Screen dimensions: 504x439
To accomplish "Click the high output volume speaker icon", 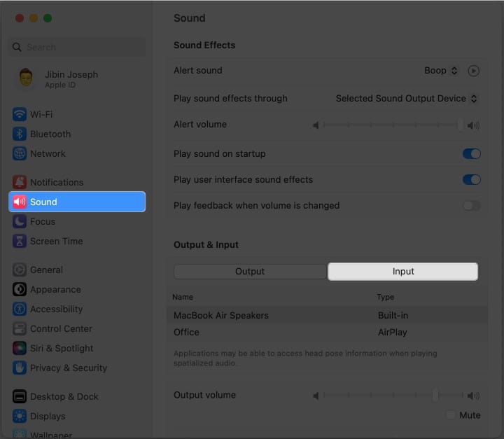I will click(473, 396).
